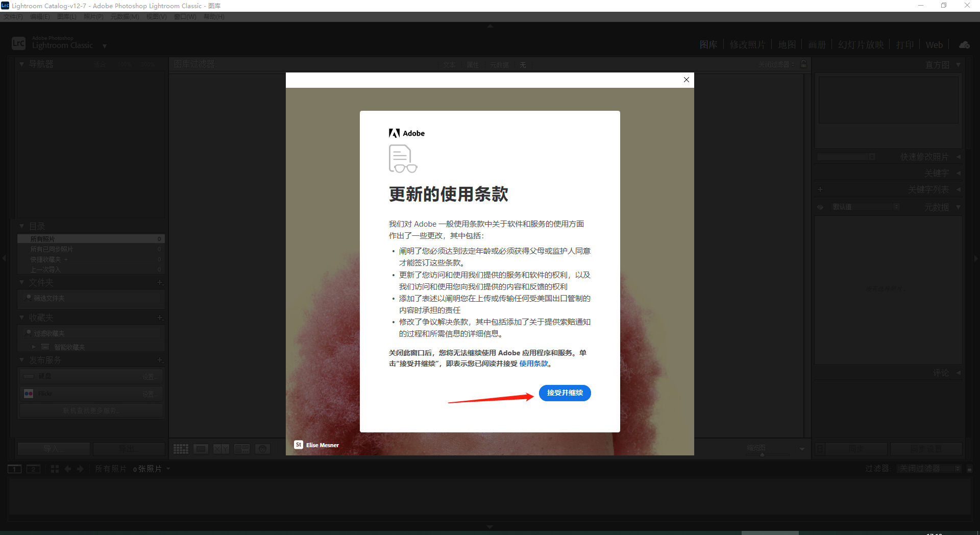Switch to the 画册 module
This screenshot has width=980, height=535.
(817, 45)
